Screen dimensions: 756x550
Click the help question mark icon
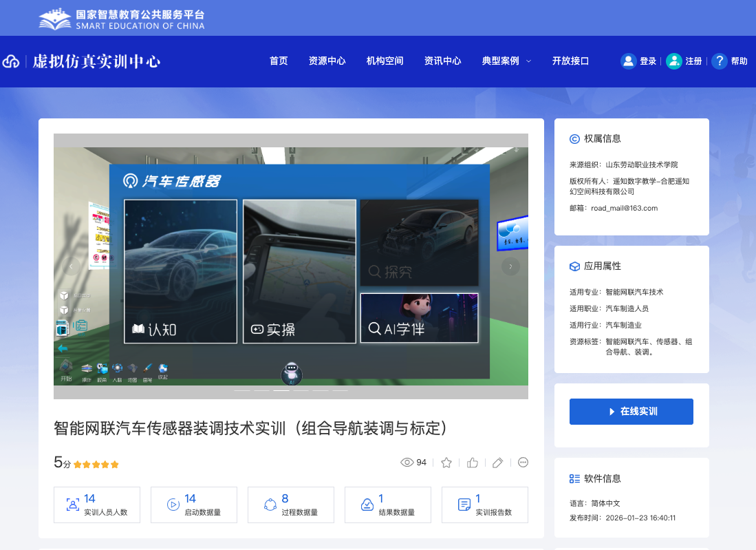[x=719, y=61]
